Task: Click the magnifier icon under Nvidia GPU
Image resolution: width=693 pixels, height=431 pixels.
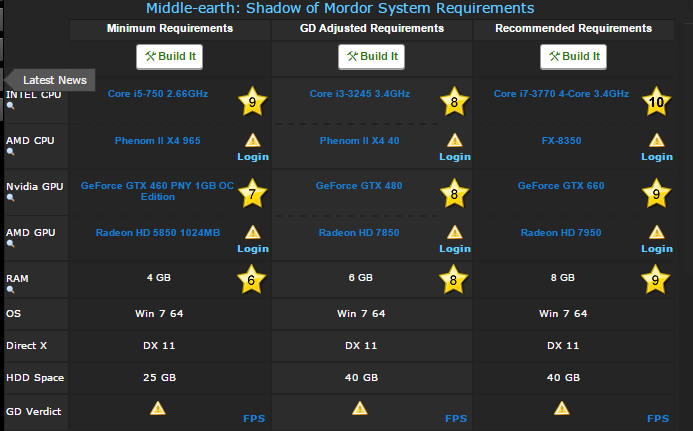Action: (x=11, y=198)
